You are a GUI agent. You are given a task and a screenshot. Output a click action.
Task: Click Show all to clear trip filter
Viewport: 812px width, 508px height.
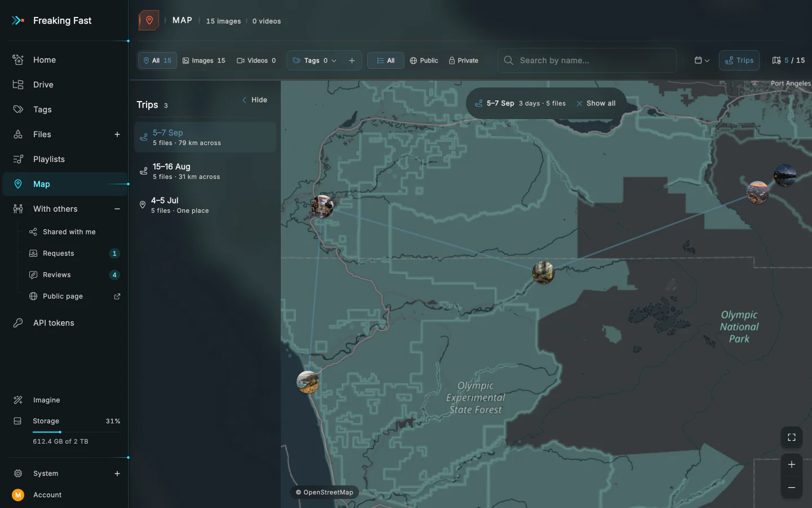[596, 103]
